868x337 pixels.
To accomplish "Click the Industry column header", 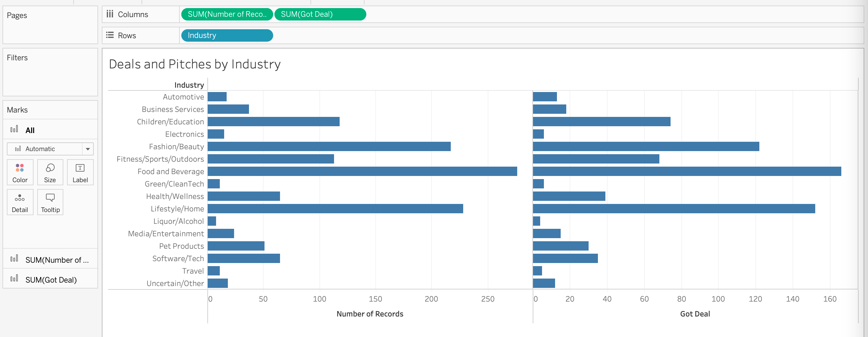I will click(x=189, y=85).
